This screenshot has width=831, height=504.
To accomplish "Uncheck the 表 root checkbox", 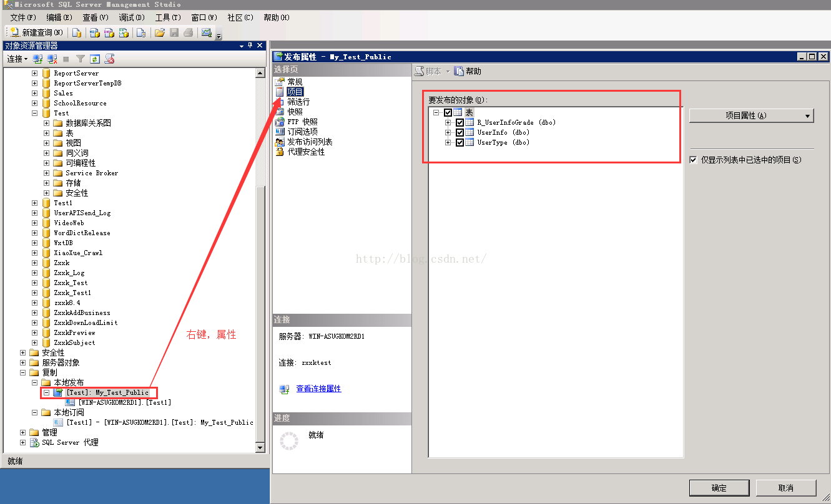I will 448,113.
